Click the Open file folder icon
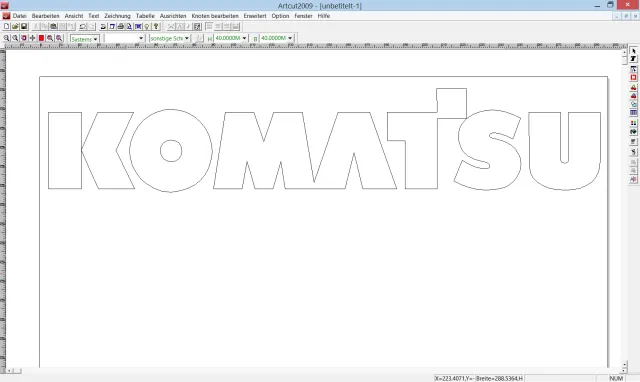Screen dimensions: 640x382 pyautogui.click(x=15, y=27)
